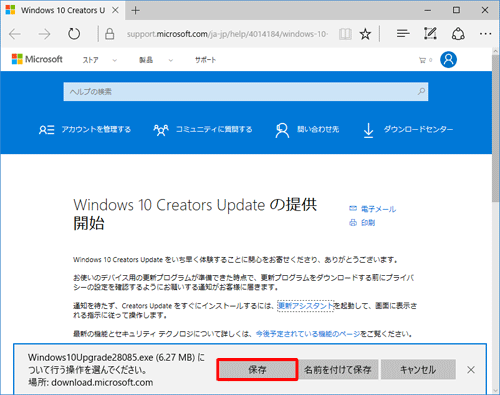Click the キャンセル button
The height and width of the screenshot is (395, 500).
[x=418, y=369]
